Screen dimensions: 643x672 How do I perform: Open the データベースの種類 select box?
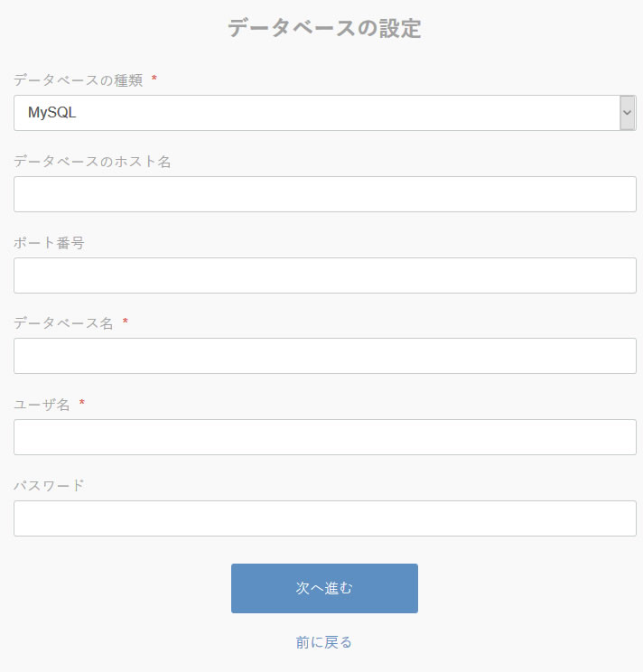point(316,113)
